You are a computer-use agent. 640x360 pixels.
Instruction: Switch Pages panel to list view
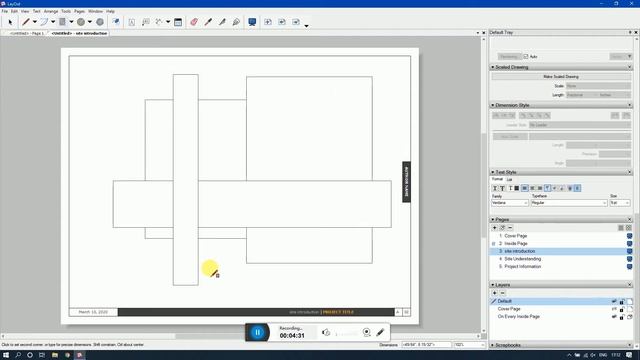(621, 228)
